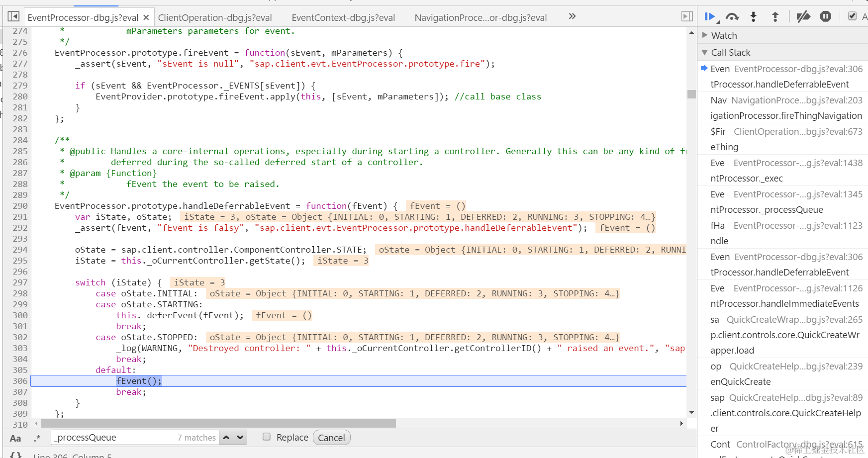Click the horizontal scrollbar left arrow
The height and width of the screenshot is (458, 868).
click(36, 424)
